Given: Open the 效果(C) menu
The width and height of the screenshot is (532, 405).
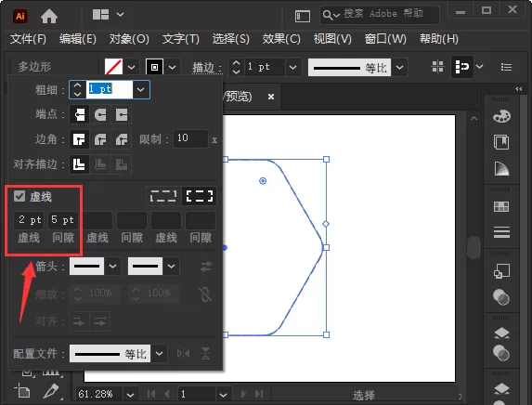Looking at the screenshot, I should [281, 39].
